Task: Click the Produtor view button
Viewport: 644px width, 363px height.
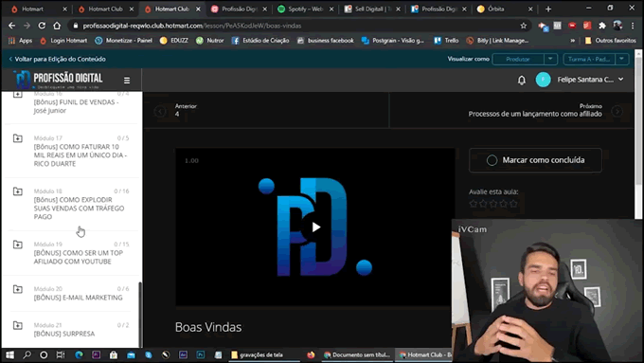Action: pyautogui.click(x=518, y=59)
